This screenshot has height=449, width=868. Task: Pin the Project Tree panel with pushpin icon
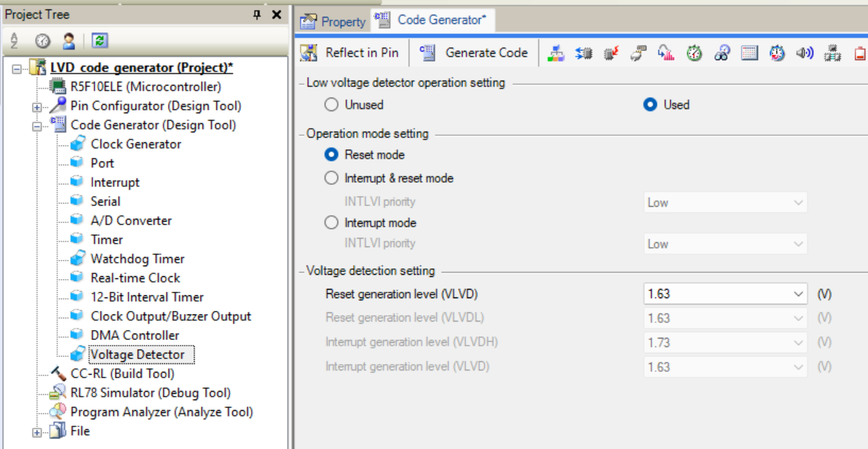tap(257, 14)
